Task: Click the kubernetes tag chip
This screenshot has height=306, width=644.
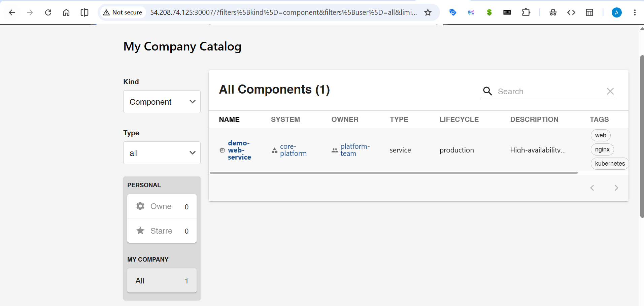Action: click(610, 164)
